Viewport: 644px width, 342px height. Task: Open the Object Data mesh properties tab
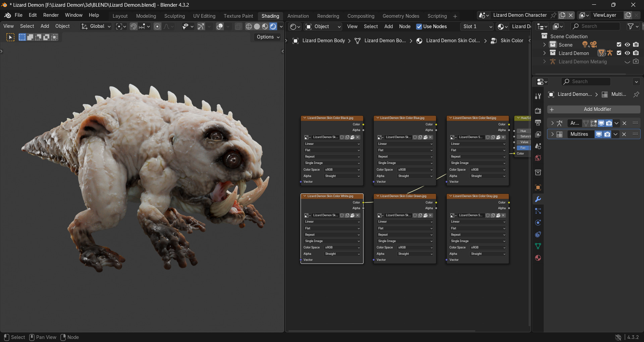[x=538, y=246]
